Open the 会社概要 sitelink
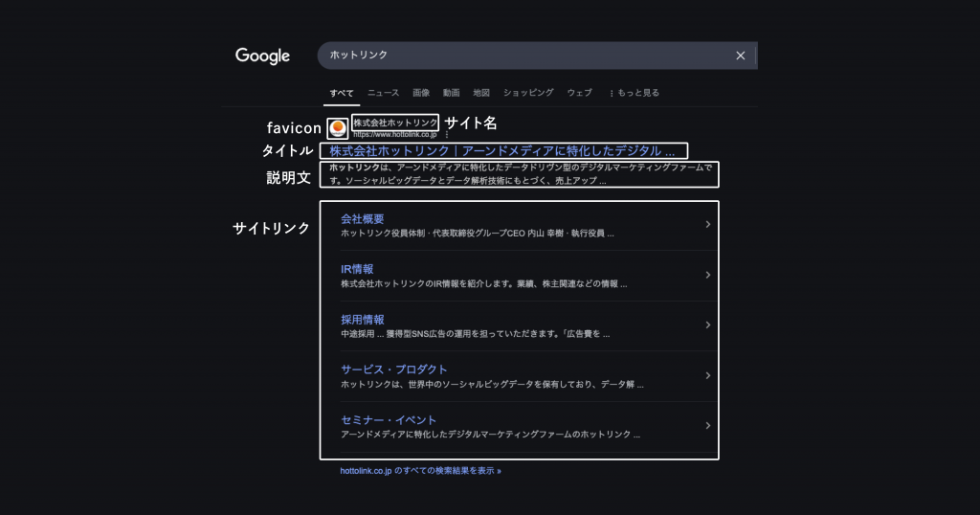 pyautogui.click(x=363, y=219)
